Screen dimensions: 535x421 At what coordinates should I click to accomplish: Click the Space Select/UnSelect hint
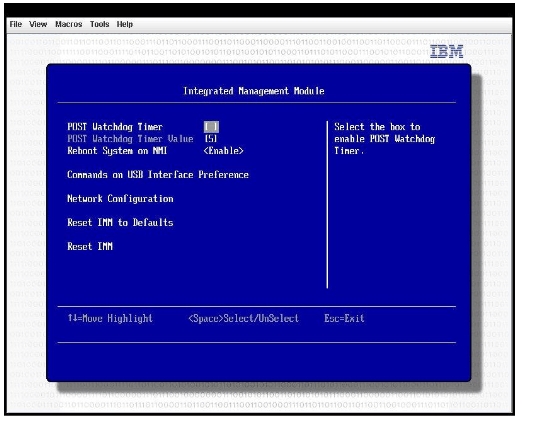point(244,318)
